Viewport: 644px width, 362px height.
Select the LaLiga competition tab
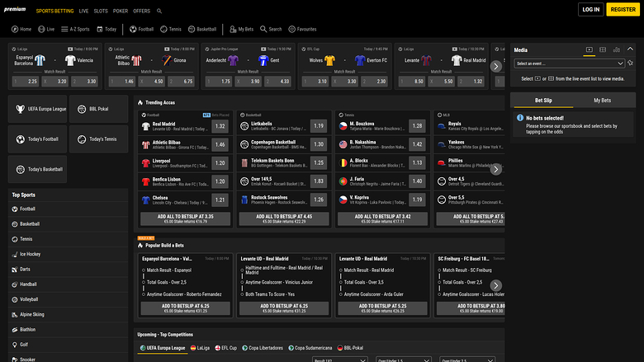(x=200, y=348)
